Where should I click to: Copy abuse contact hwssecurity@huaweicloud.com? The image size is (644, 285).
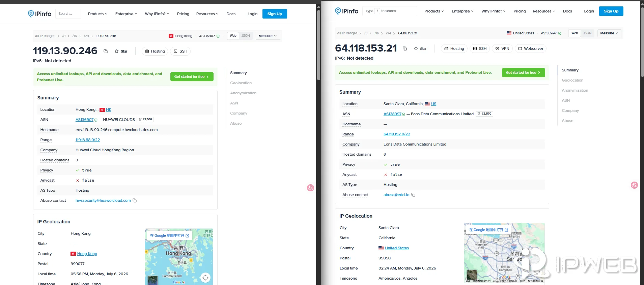[135, 200]
